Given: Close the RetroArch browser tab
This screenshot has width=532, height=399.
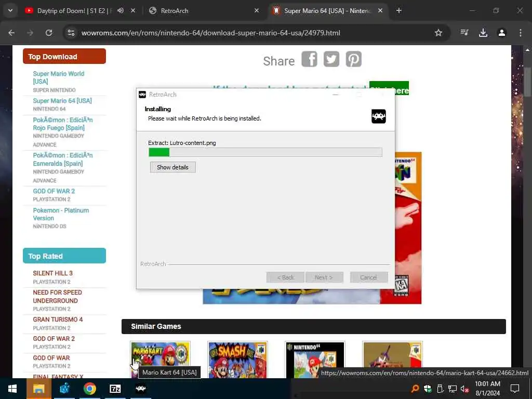Looking at the screenshot, I should (257, 10).
